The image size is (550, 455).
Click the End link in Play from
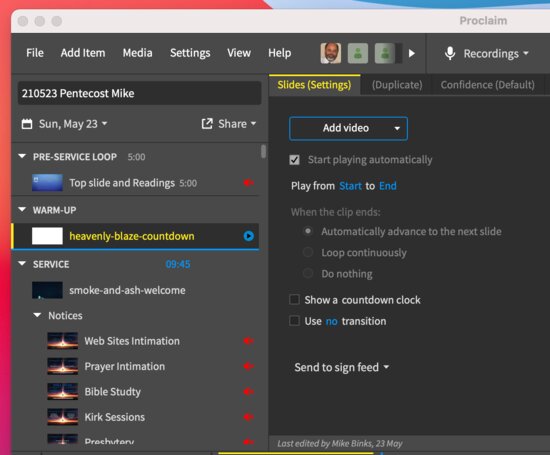388,186
